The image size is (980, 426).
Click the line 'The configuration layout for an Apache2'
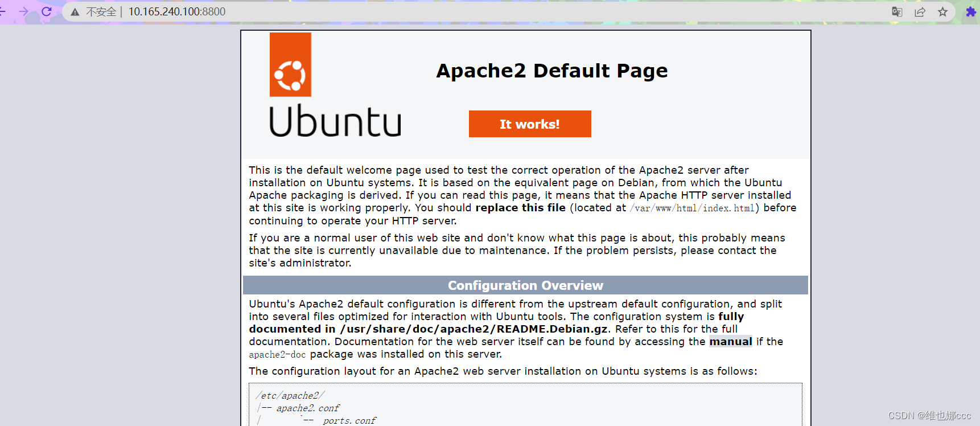(x=503, y=371)
